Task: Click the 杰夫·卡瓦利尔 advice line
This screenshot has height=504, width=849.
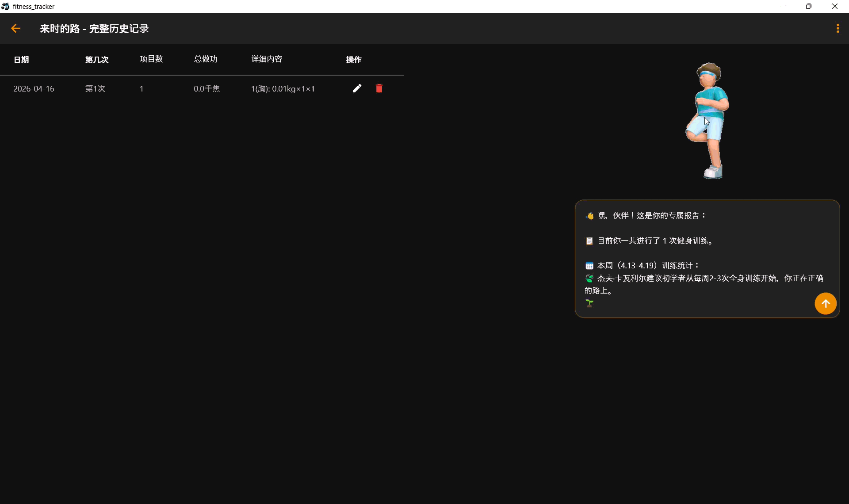Action: click(704, 284)
